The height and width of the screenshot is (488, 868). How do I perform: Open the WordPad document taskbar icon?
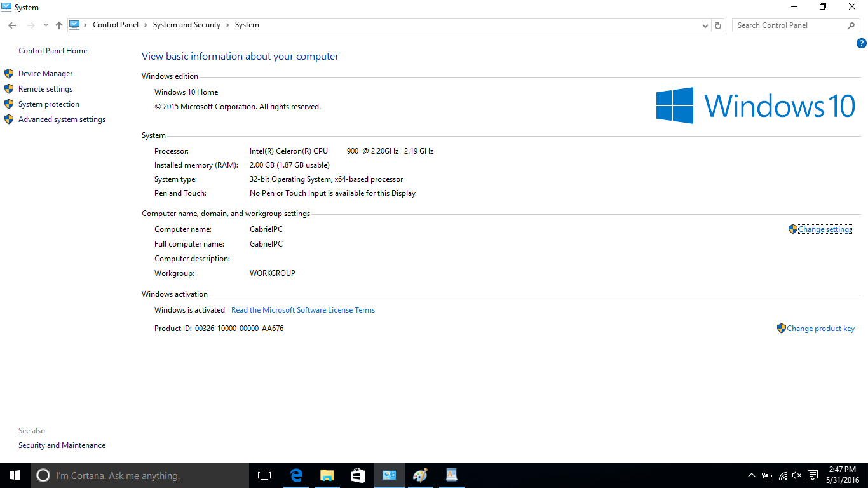point(451,475)
